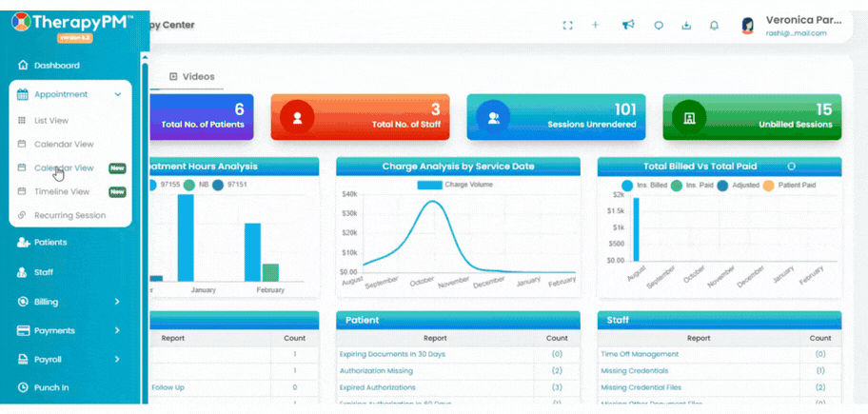Viewport: 868px width, 414px height.
Task: Expand the Payroll submenu arrow
Action: tap(117, 359)
